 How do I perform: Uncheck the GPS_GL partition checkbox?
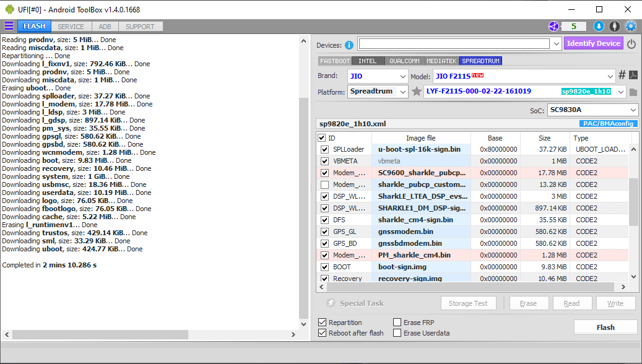tap(324, 232)
